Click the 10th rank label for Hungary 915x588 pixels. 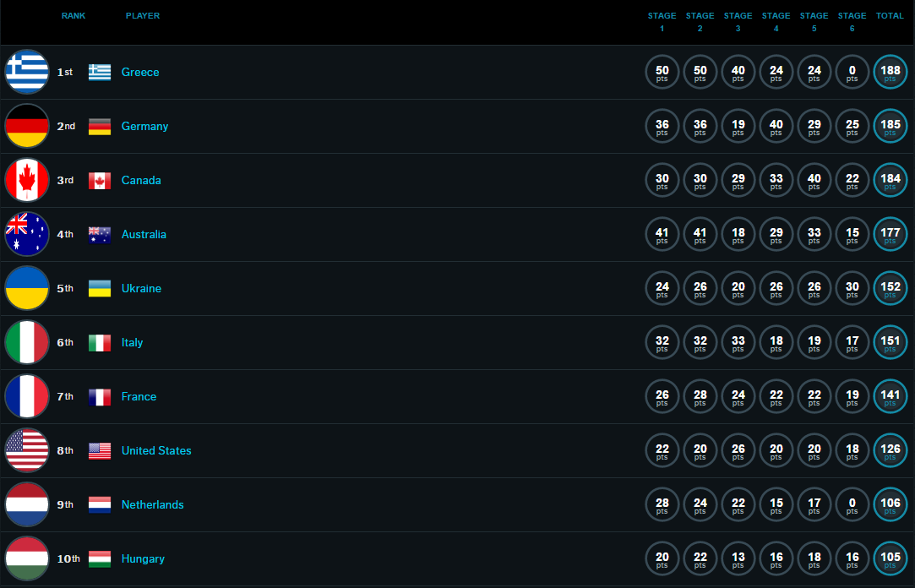click(x=68, y=558)
